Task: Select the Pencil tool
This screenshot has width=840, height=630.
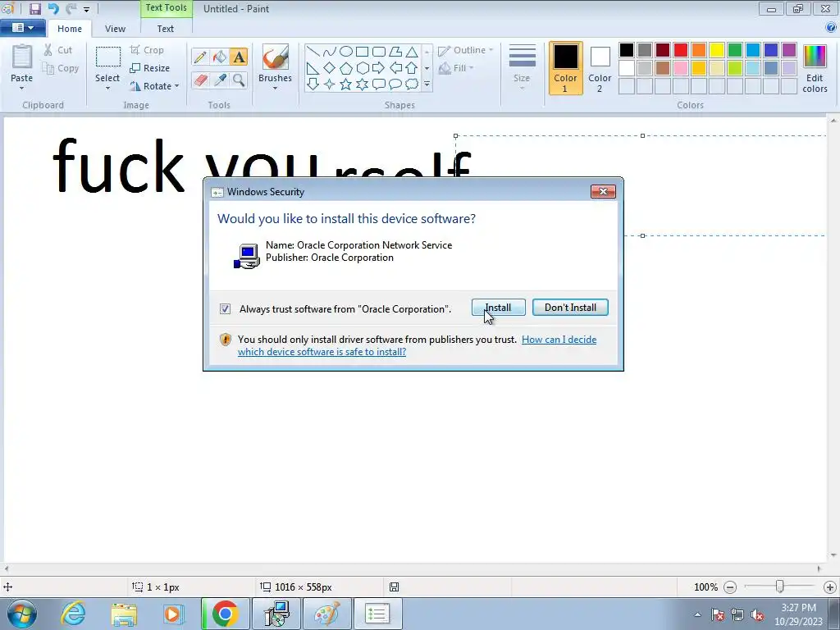Action: tap(200, 57)
